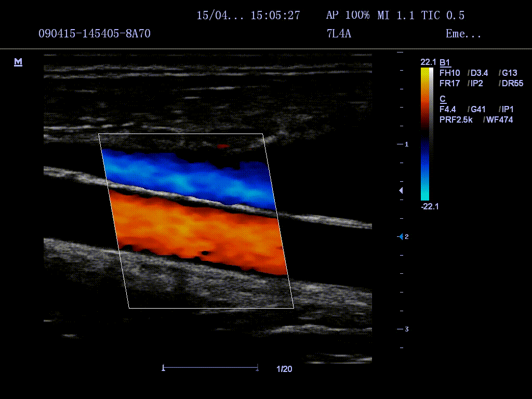This screenshot has width=532, height=399.
Task: Click the truncated Eme... preset label
Action: (463, 34)
